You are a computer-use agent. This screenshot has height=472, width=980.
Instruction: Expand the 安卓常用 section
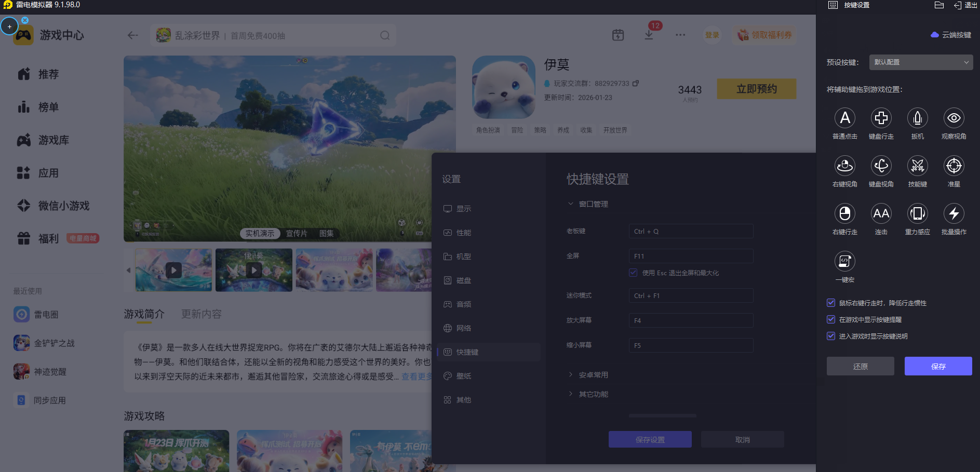(x=588, y=375)
